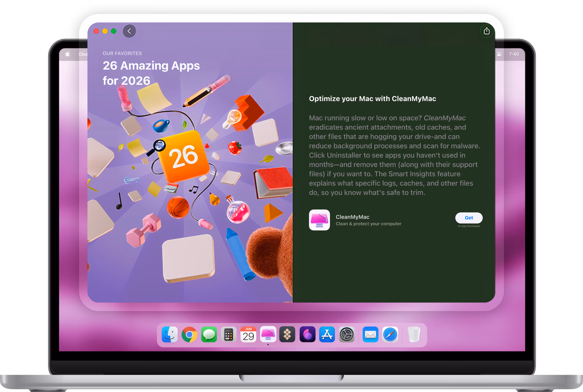Minimize the App Store window with yellow button

(x=105, y=31)
